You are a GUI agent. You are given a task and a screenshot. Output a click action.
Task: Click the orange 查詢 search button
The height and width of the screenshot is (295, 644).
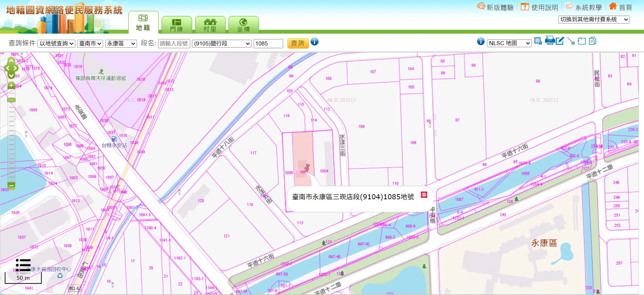pyautogui.click(x=298, y=43)
